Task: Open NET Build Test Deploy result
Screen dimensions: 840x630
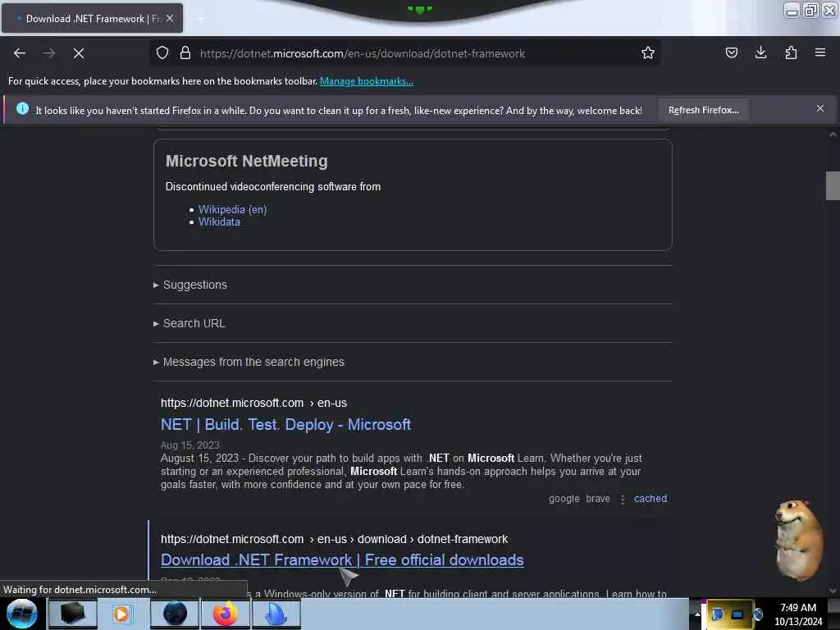Action: click(x=285, y=424)
